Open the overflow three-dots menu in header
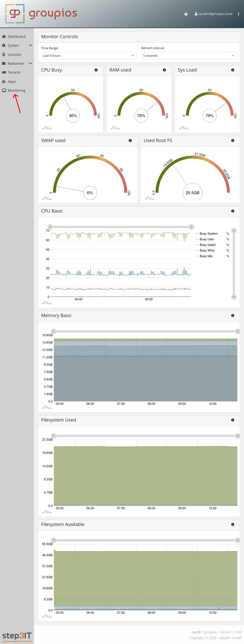This screenshot has width=244, height=644. tap(238, 14)
